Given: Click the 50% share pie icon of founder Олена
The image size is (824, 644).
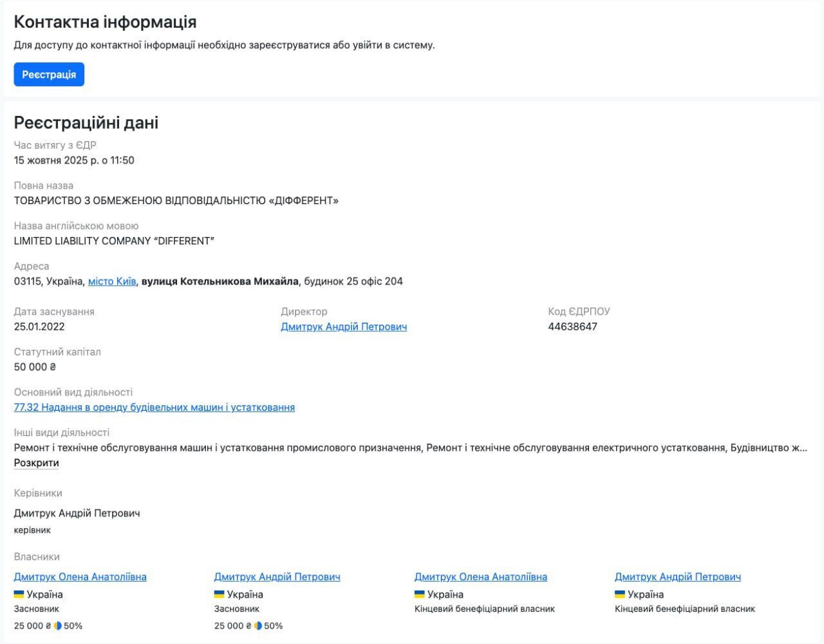Looking at the screenshot, I should coord(58,625).
